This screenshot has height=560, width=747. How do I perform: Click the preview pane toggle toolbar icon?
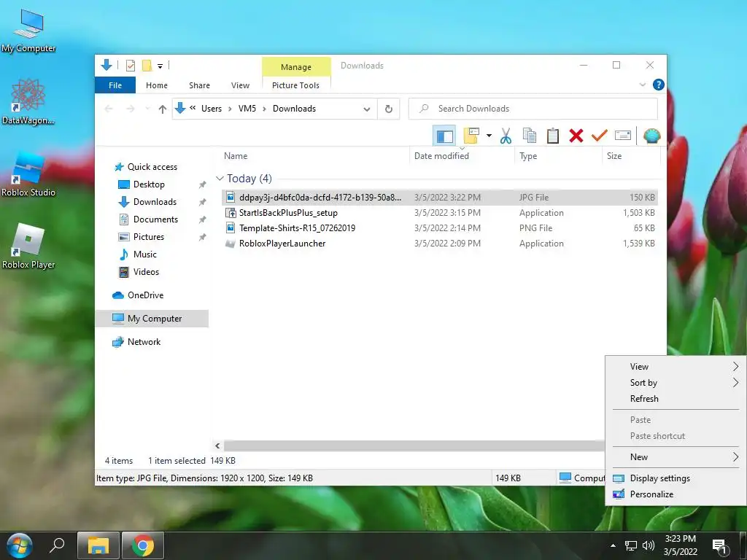coord(444,136)
